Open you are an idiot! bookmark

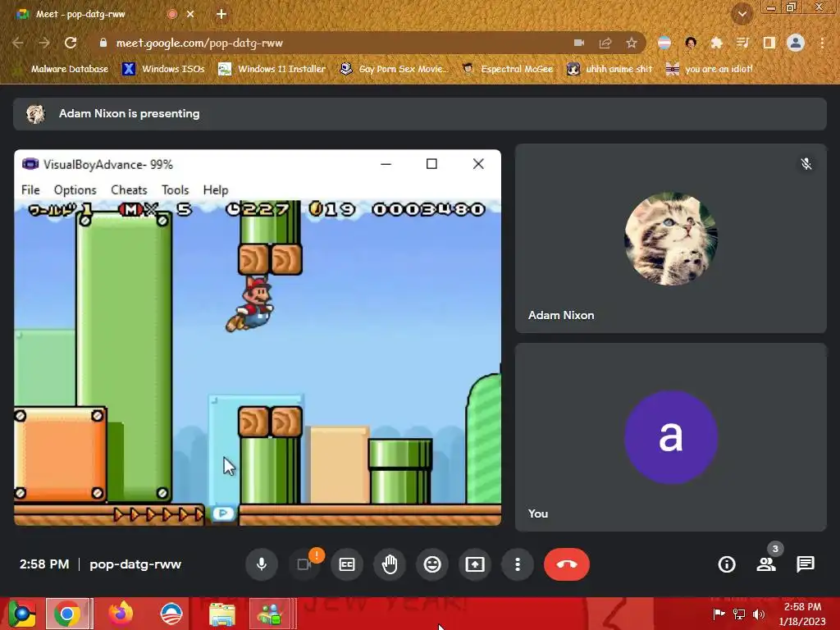pos(710,69)
